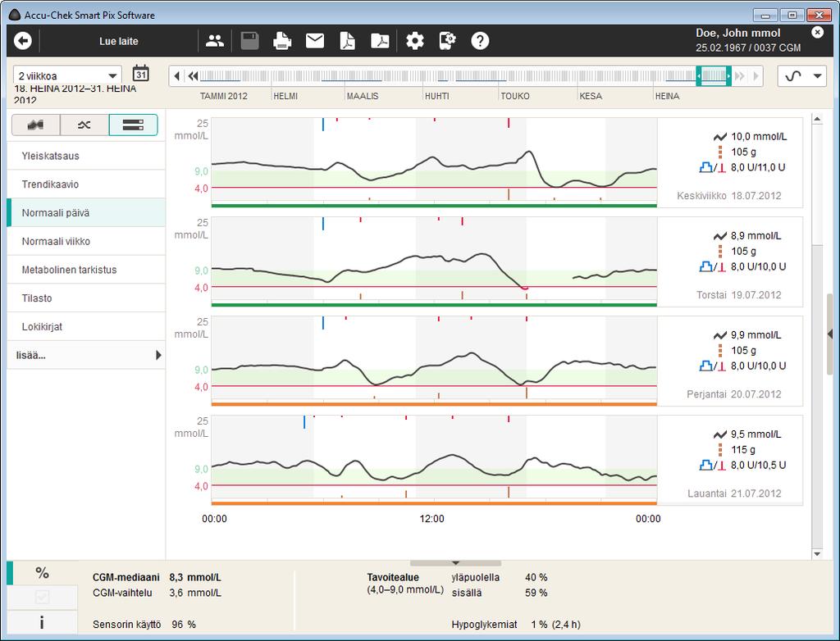Click the HELMI timeline label
This screenshot has height=641, width=840.
[x=285, y=96]
